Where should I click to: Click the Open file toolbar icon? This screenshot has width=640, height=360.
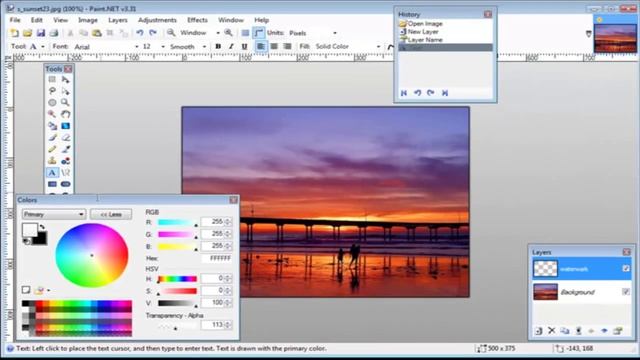(27, 33)
